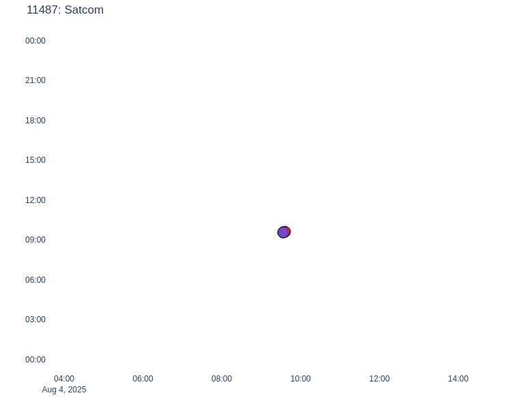Click the purple data point marker
This screenshot has width=532, height=419.
click(283, 233)
